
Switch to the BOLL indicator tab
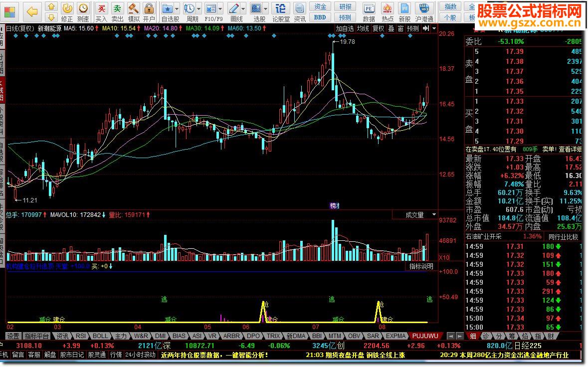[x=100, y=336]
